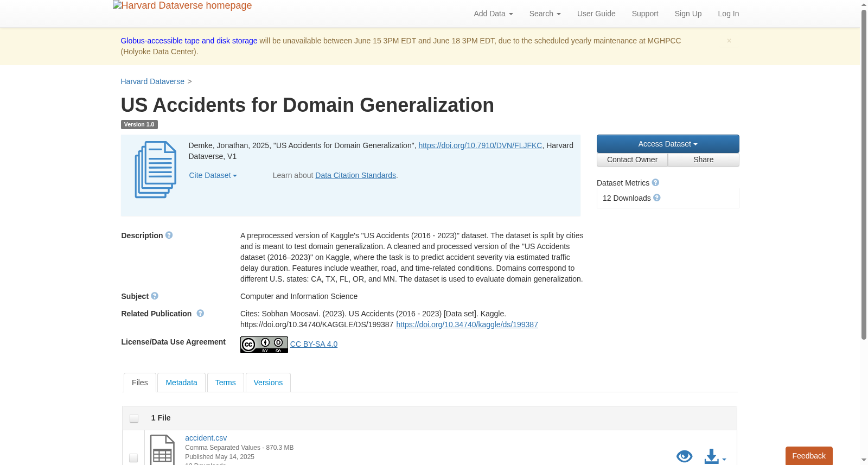Click the 'Published May 14, 2025' text

(x=220, y=457)
